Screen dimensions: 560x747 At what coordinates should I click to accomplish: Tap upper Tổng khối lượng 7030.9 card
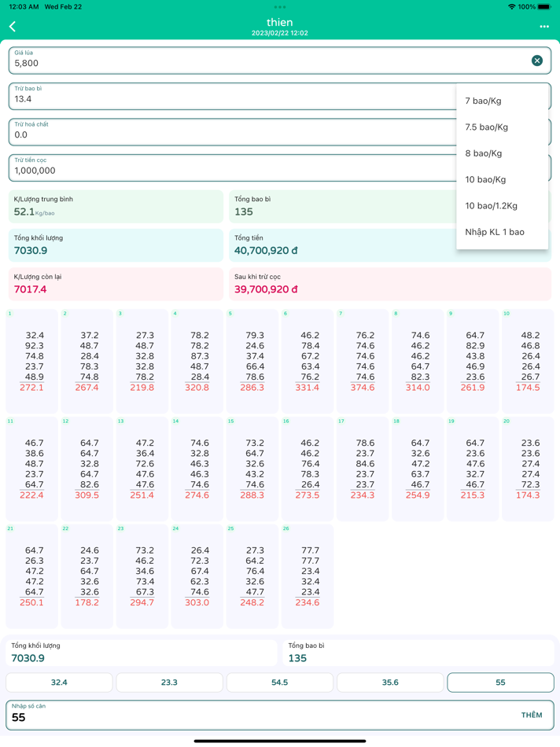tap(116, 245)
